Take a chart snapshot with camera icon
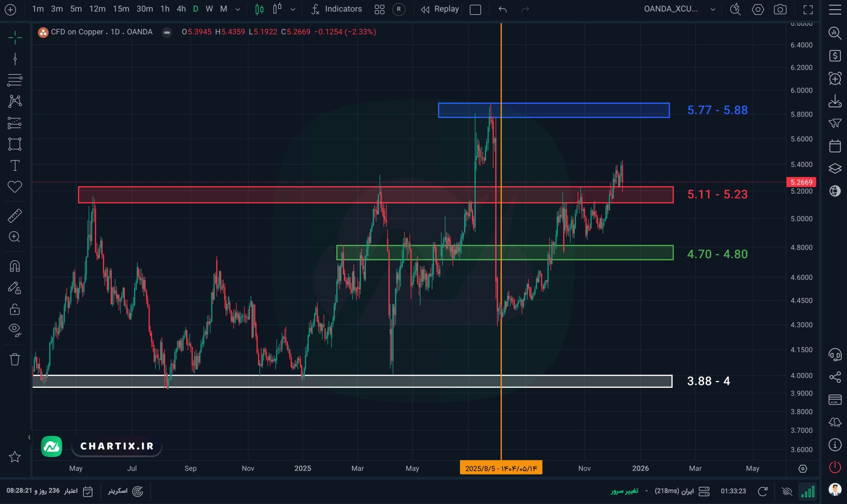 click(x=780, y=9)
